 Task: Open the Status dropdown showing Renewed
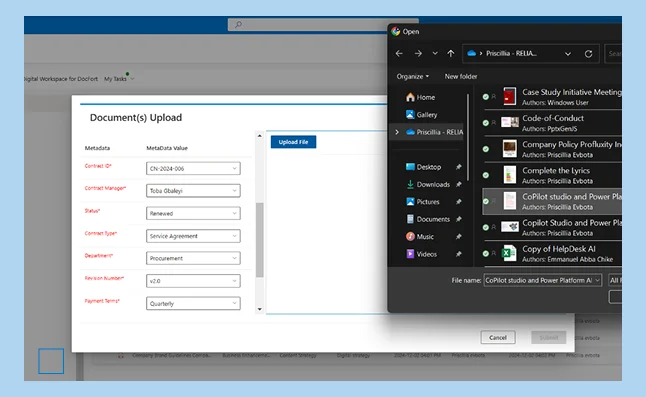click(193, 213)
